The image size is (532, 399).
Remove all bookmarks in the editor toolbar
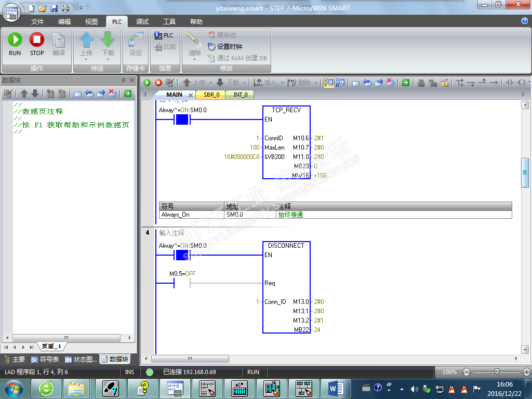tap(390, 83)
